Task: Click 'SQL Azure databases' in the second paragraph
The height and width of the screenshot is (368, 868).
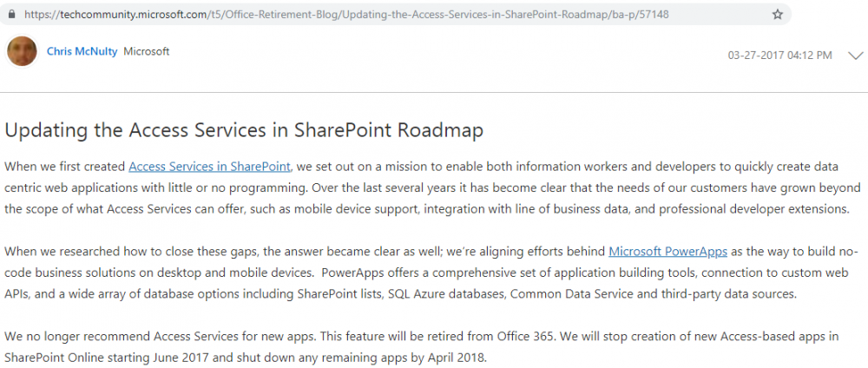Action: pyautogui.click(x=447, y=294)
